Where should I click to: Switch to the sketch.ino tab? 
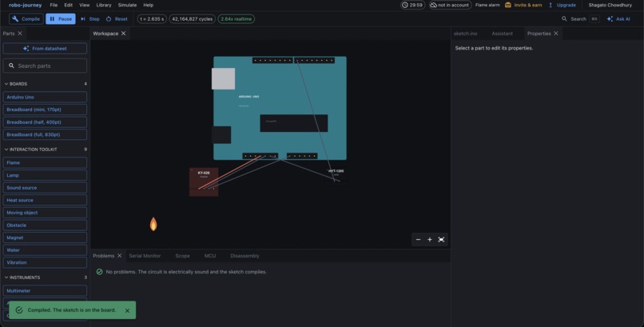[465, 34]
